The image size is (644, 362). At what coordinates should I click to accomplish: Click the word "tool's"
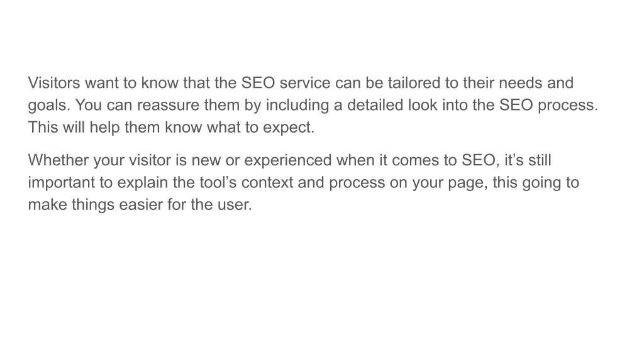218,182
